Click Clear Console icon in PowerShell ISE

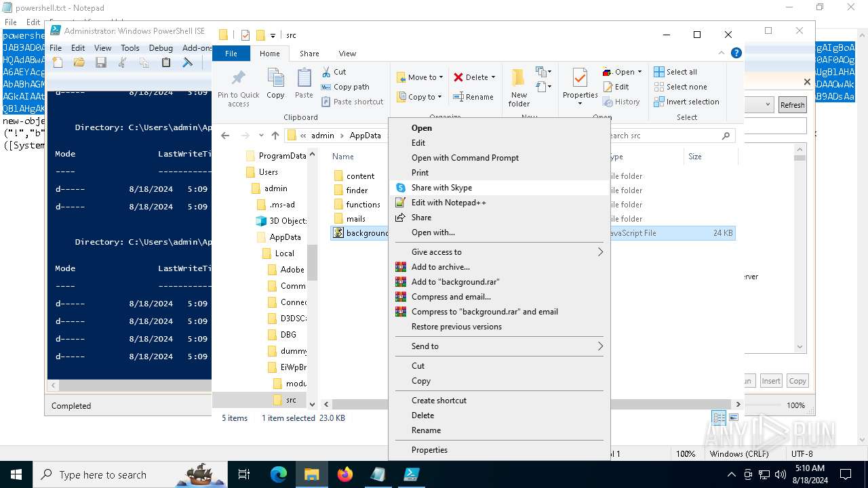pos(188,62)
